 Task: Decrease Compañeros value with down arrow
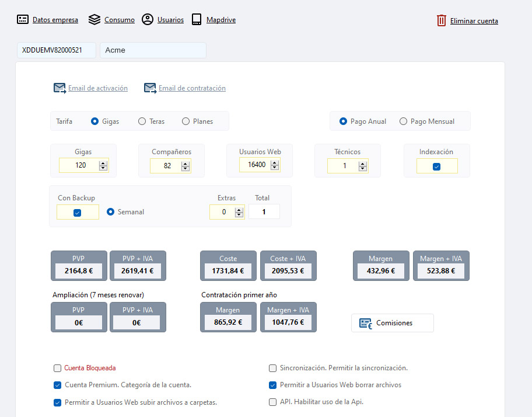185,169
